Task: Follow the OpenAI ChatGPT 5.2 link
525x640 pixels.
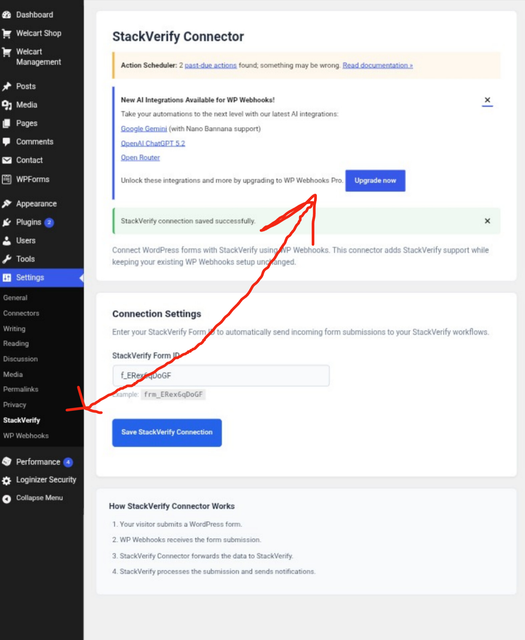Action: click(x=153, y=143)
